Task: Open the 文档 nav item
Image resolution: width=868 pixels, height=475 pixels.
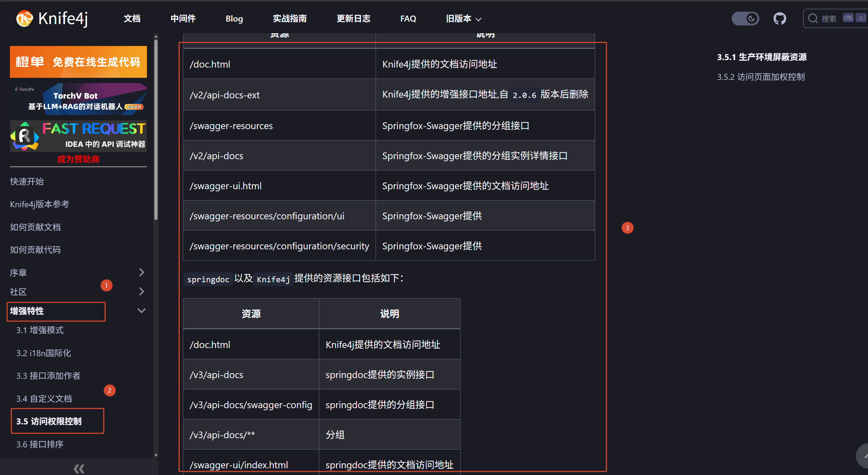Action: pyautogui.click(x=132, y=19)
